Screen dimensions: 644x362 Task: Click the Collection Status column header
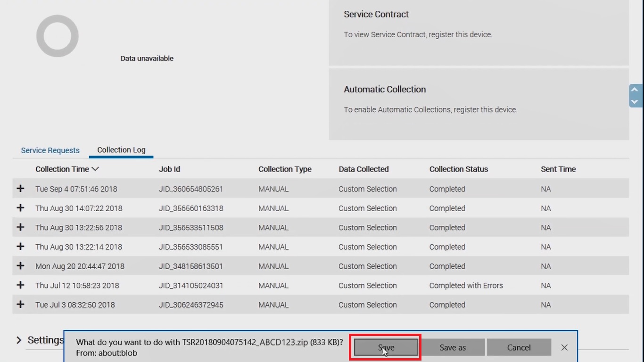pyautogui.click(x=458, y=169)
